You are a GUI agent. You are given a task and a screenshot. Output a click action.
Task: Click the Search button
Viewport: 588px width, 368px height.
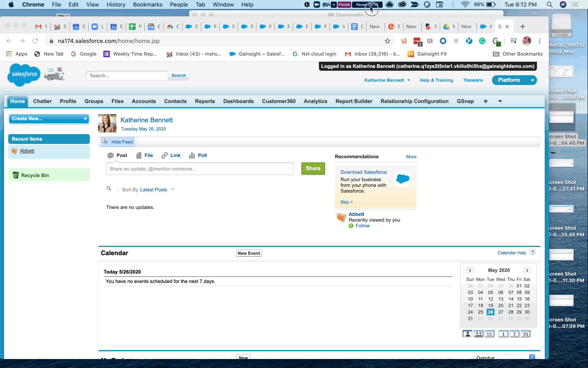pyautogui.click(x=179, y=76)
